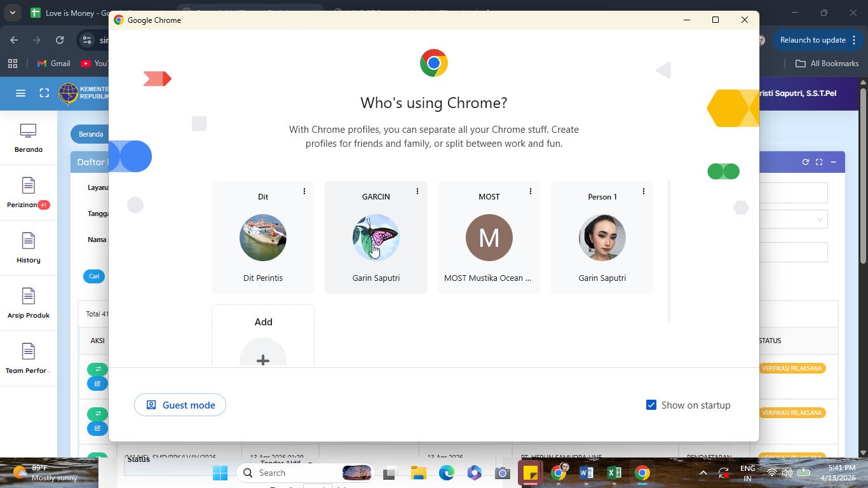Click Relaunch to update button
The height and width of the screenshot is (488, 868).
(818, 40)
